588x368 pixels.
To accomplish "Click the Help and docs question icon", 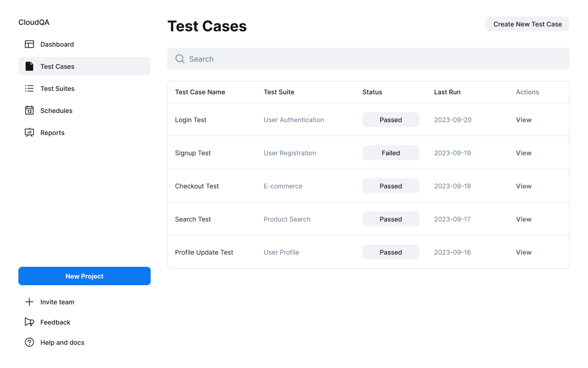I will coord(29,342).
